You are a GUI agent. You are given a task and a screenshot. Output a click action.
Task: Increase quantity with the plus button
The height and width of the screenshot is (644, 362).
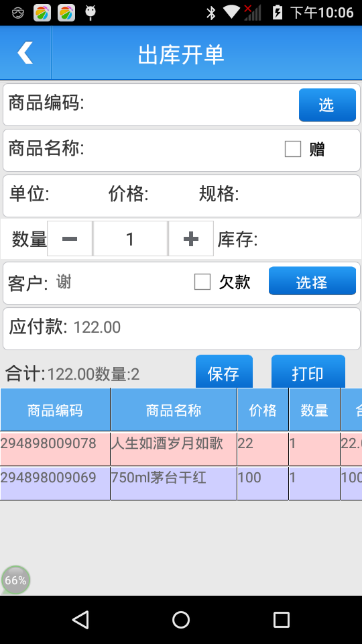191,239
